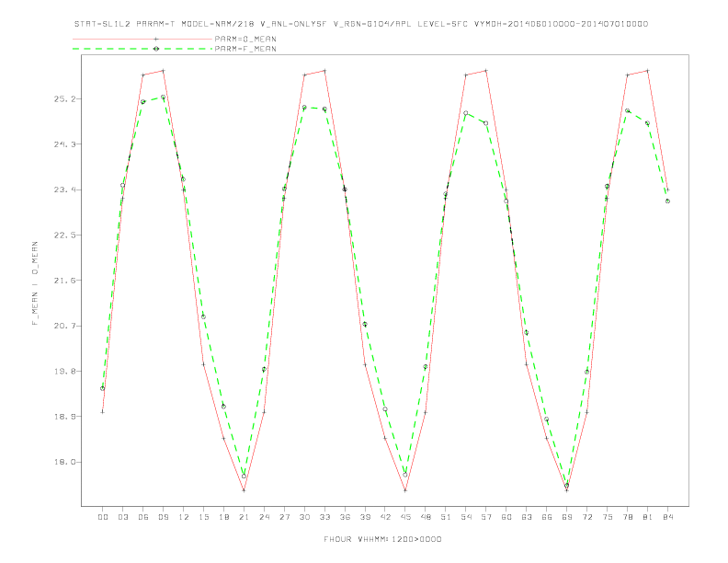Click the 18.9 y-axis tick label
Screen dimensions: 728x563
[64, 417]
